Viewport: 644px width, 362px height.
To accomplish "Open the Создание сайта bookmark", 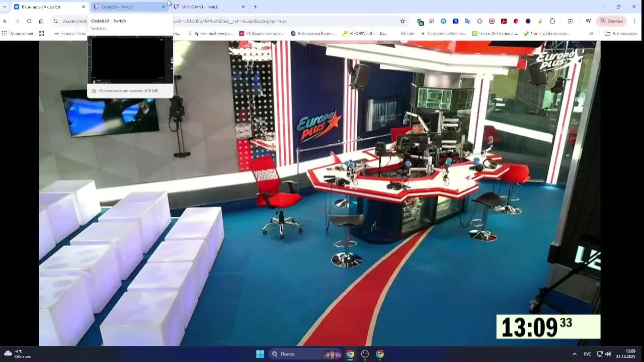I will 443,34.
